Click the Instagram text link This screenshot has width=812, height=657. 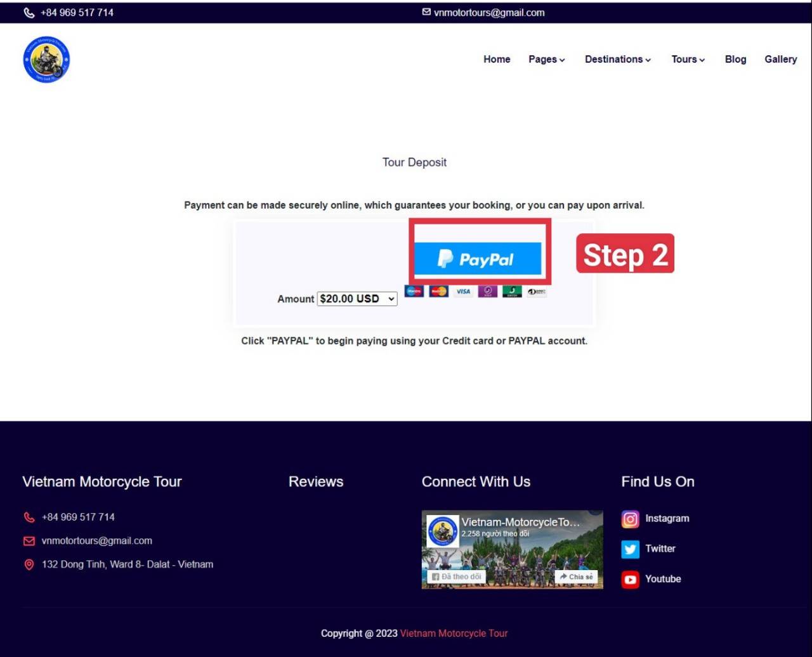[x=667, y=518]
